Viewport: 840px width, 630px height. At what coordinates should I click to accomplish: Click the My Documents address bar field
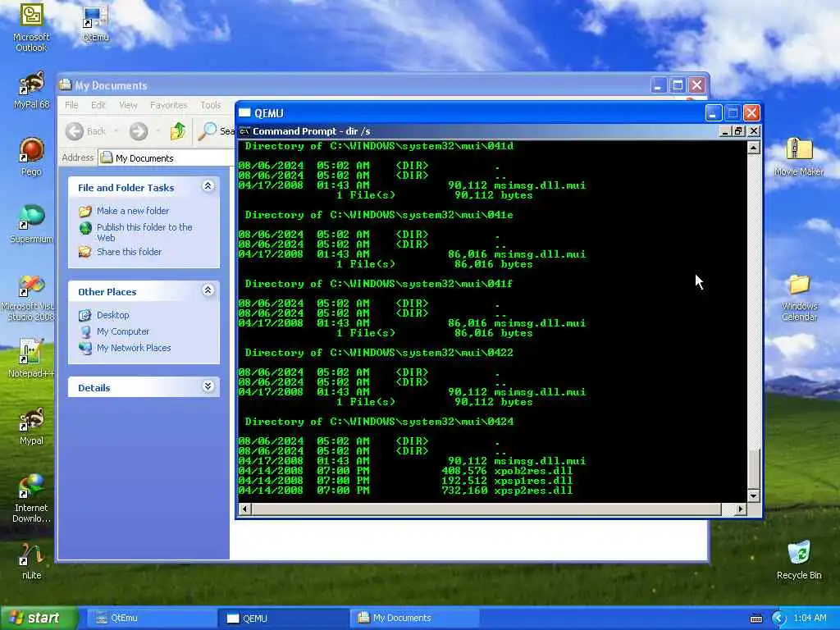tap(167, 158)
